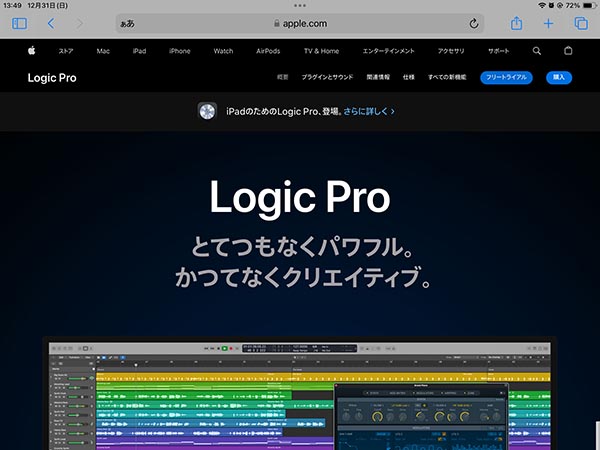Open the iPad menu item
Image resolution: width=600 pixels, height=450 pixels.
coord(139,51)
